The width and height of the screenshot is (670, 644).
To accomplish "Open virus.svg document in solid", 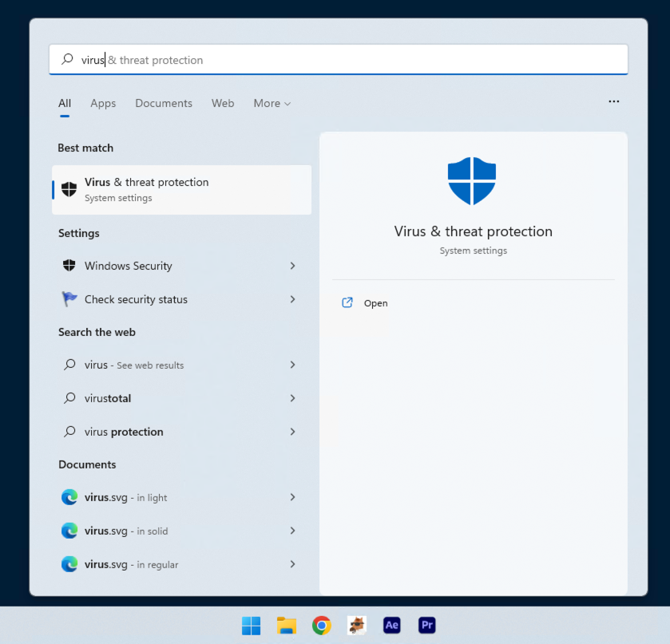I will point(181,531).
